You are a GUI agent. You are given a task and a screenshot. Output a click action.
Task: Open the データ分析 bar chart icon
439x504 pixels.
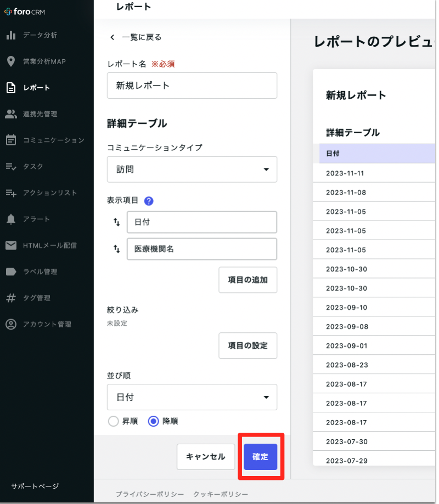coord(11,35)
